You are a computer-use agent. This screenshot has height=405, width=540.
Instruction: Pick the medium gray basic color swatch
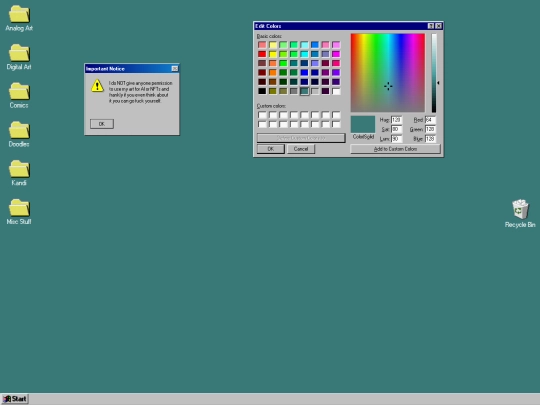294,91
